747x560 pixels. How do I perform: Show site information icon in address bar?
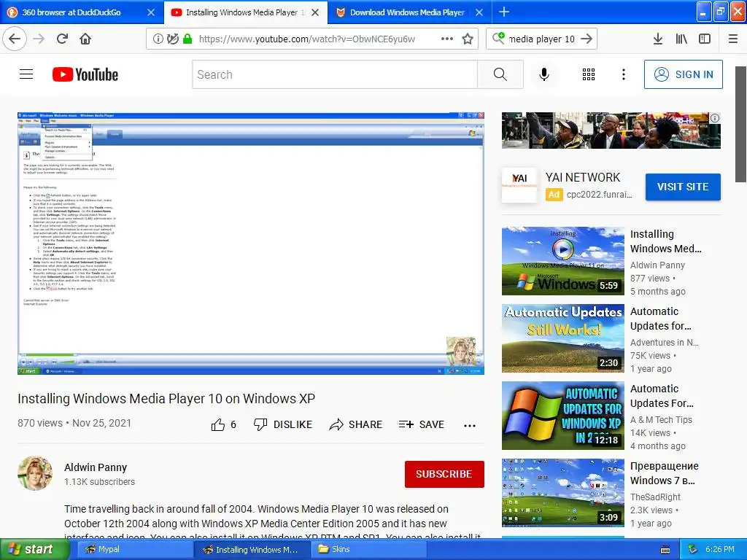pyautogui.click(x=158, y=39)
